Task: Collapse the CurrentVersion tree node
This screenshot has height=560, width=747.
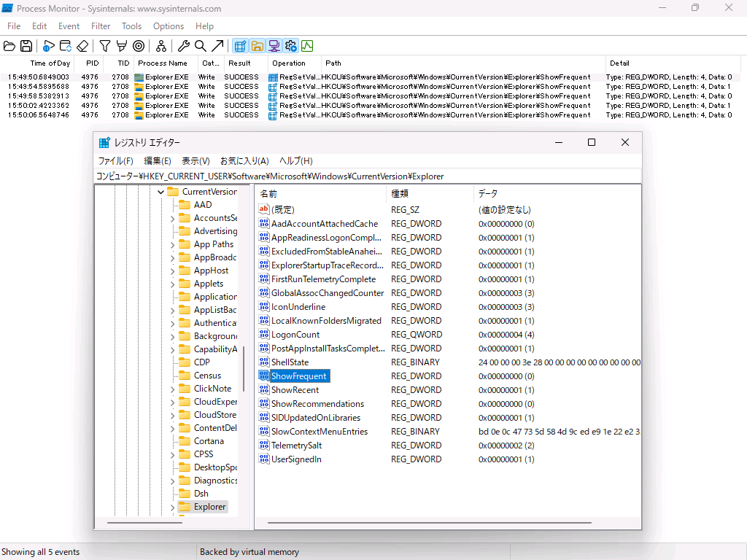Action: [160, 191]
